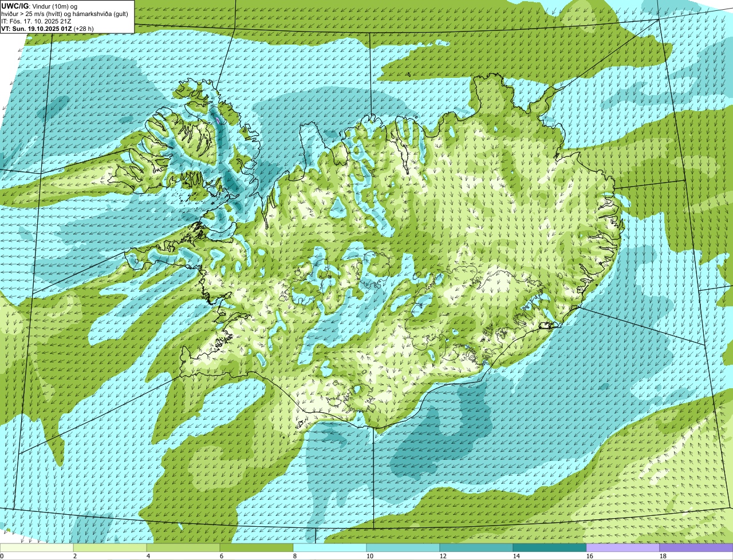This screenshot has width=733, height=560.
Task: Click the legend scale label '10'
Action: pos(370,556)
